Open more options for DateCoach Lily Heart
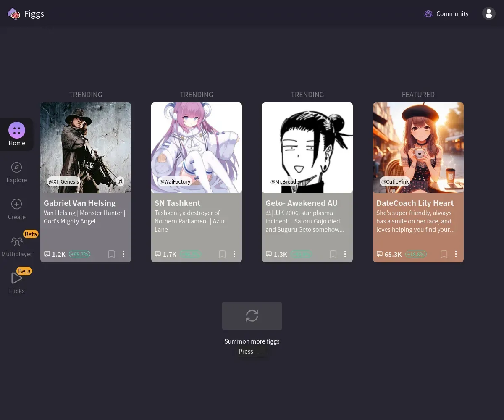Image resolution: width=504 pixels, height=420 pixels. click(x=456, y=254)
